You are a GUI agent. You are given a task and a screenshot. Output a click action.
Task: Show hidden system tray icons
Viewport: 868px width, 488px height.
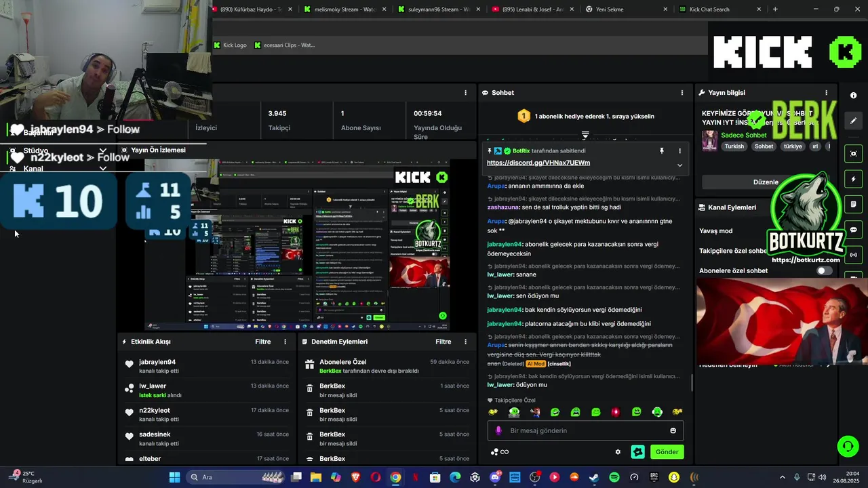point(782,477)
